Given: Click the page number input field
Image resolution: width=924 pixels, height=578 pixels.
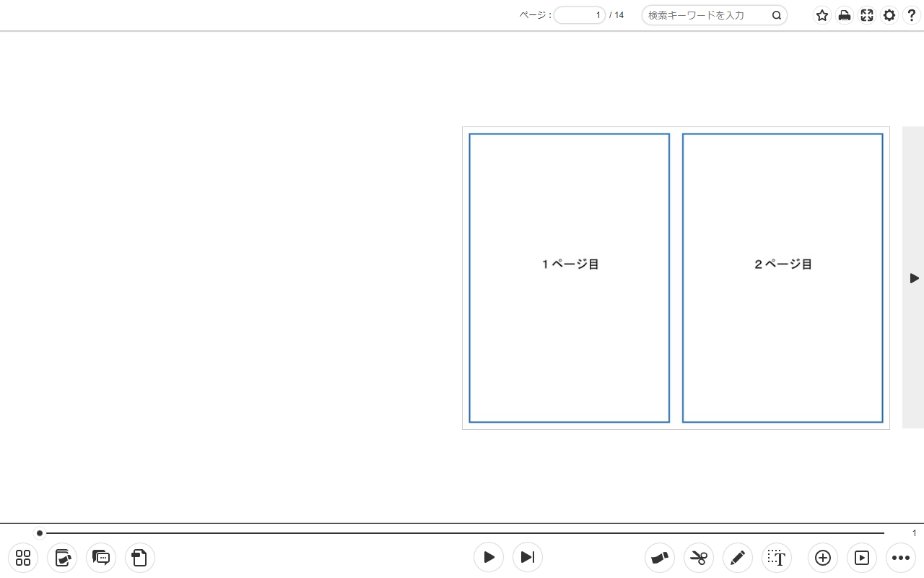Looking at the screenshot, I should [580, 15].
